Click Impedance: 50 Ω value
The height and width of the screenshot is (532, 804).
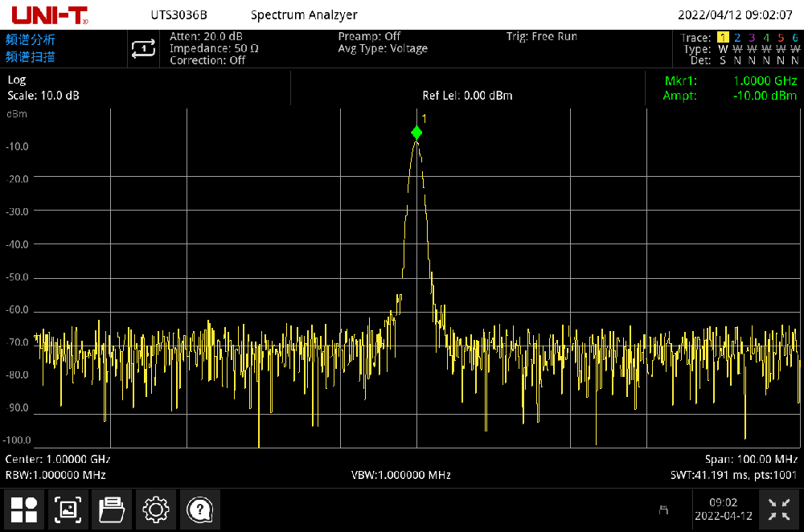point(215,48)
